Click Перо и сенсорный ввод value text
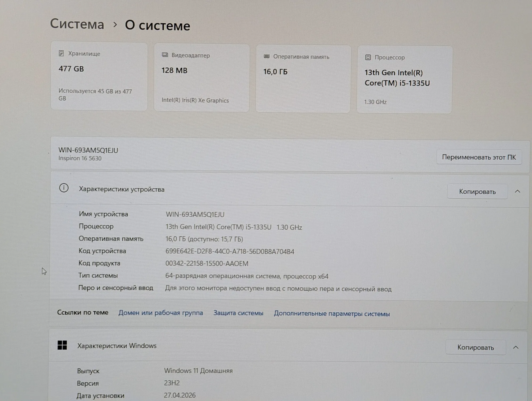Image resolution: width=532 pixels, height=401 pixels. coord(279,289)
